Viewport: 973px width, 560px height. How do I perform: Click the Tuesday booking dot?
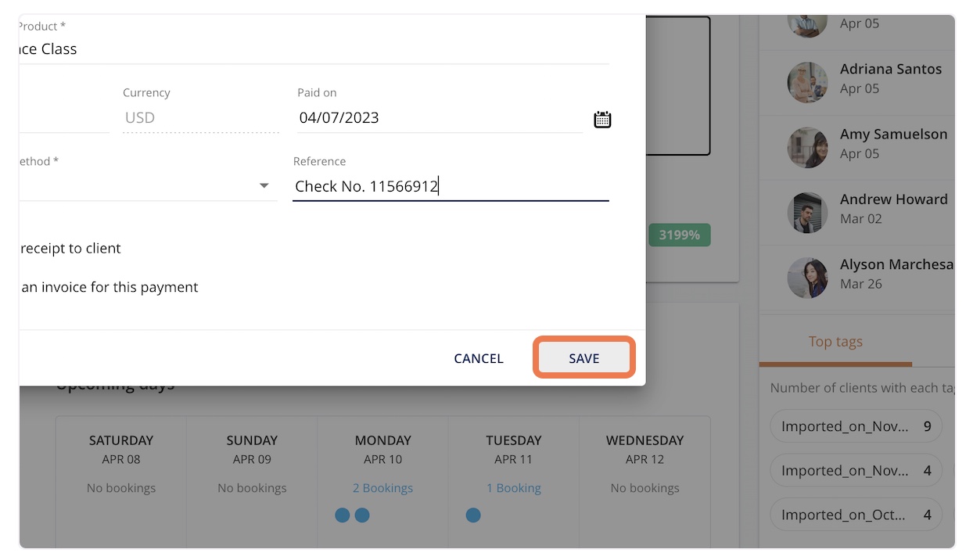[472, 515]
